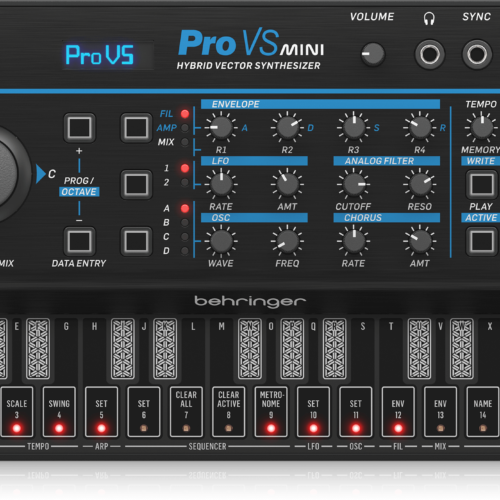Toggle the LFO 1/2 select button
This screenshot has height=500, width=500.
pos(136,184)
